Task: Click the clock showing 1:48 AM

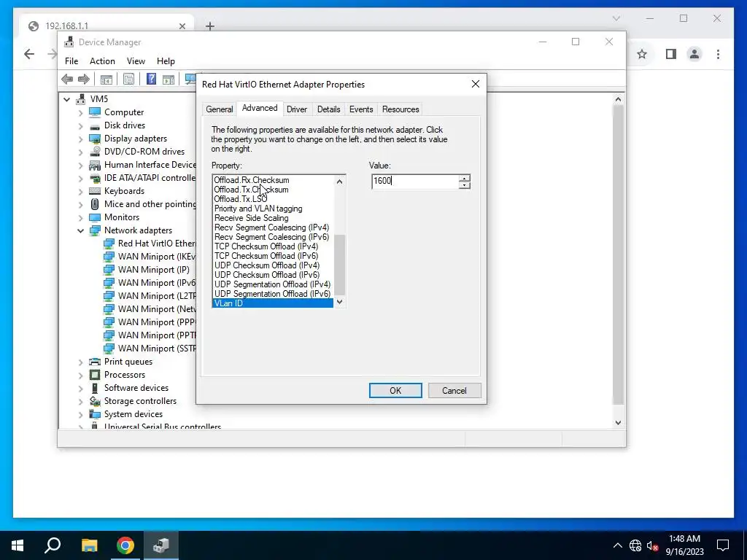Action: point(684,539)
